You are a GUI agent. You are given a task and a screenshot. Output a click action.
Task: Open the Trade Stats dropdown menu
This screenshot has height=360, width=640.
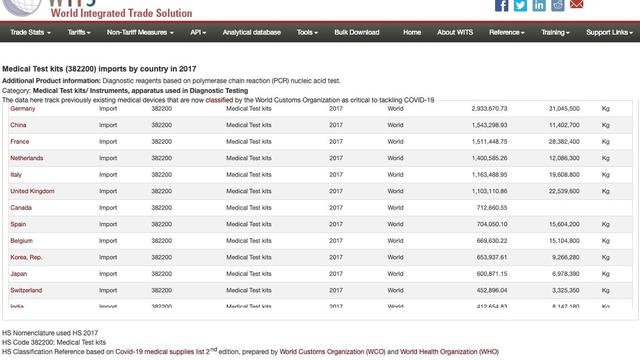30,32
